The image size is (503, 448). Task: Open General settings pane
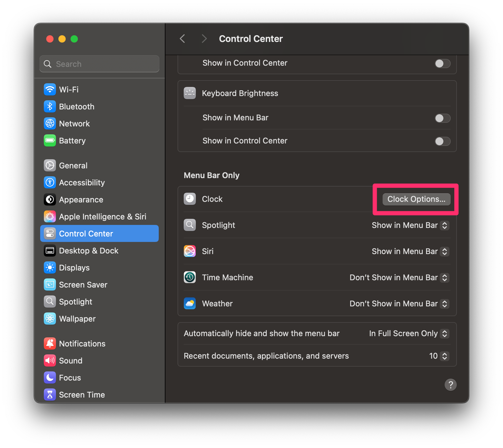tap(99, 165)
